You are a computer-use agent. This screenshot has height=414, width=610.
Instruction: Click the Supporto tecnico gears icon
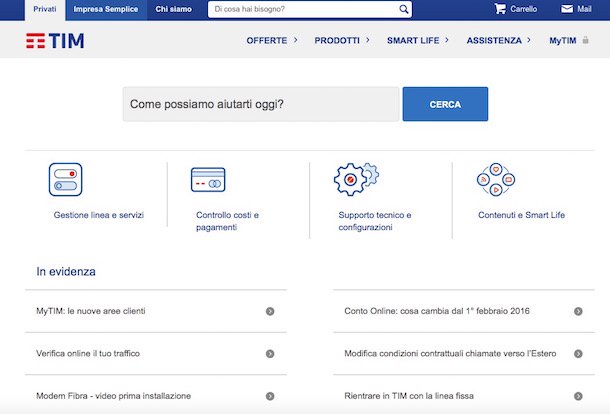pyautogui.click(x=356, y=179)
